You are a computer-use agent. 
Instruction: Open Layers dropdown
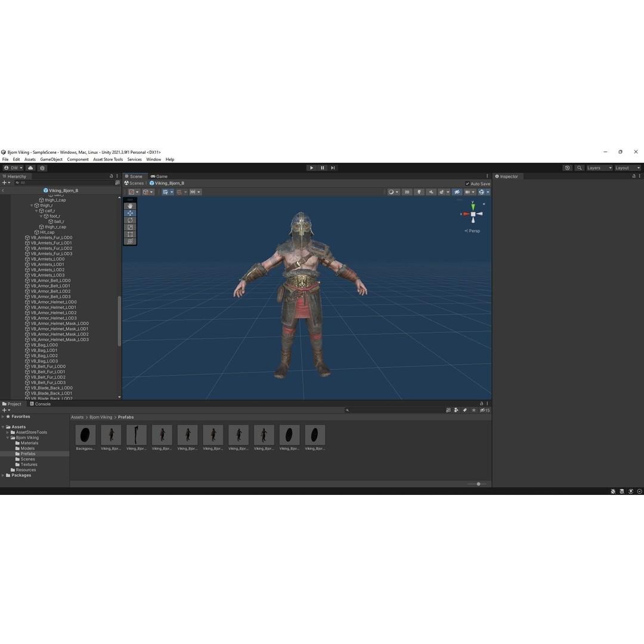coord(599,168)
